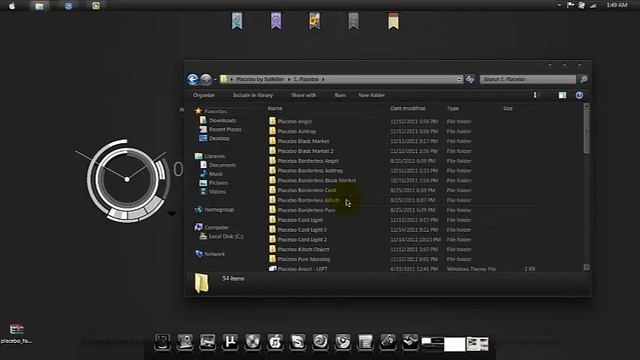Click in the Search Placebo field
This screenshot has height=360, width=640.
(528, 79)
